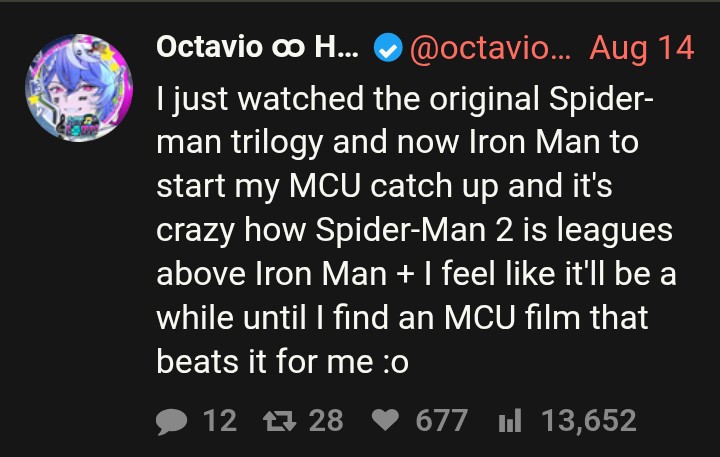Click the line "beats it for me"
Image resolution: width=720 pixels, height=457 pixels.
264,361
